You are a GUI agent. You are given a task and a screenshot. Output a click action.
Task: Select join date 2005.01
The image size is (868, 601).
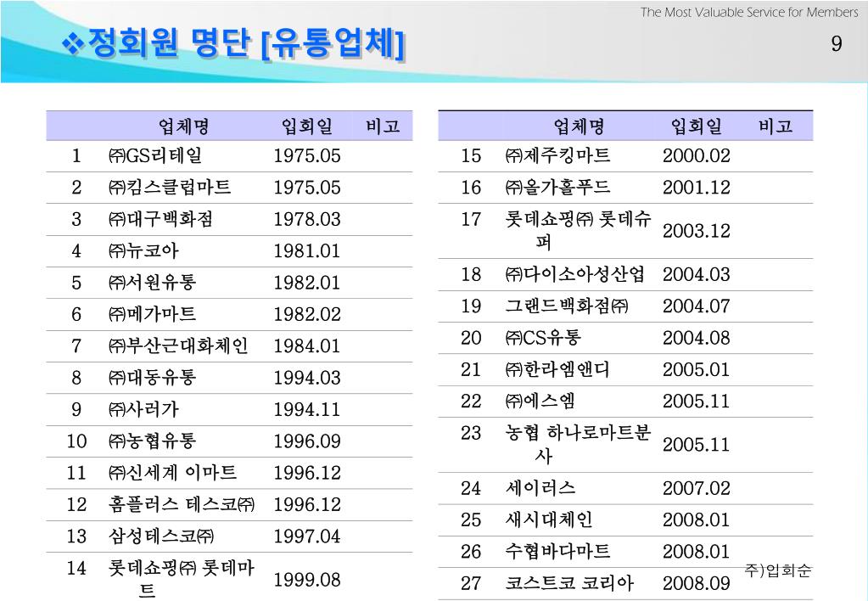click(697, 369)
